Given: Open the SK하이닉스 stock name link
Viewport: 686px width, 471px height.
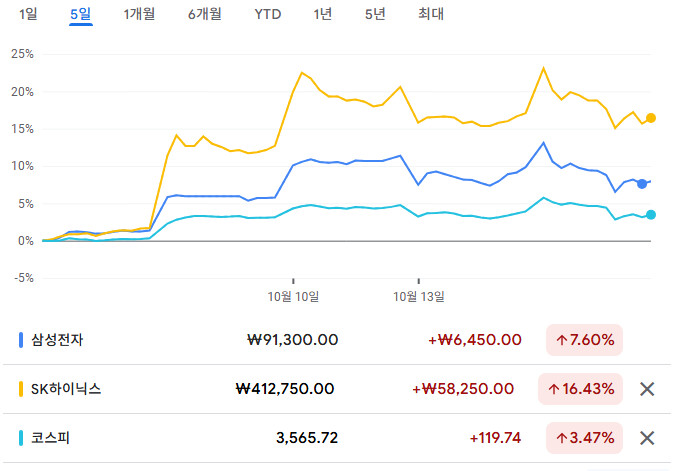Looking at the screenshot, I should click(x=68, y=389).
